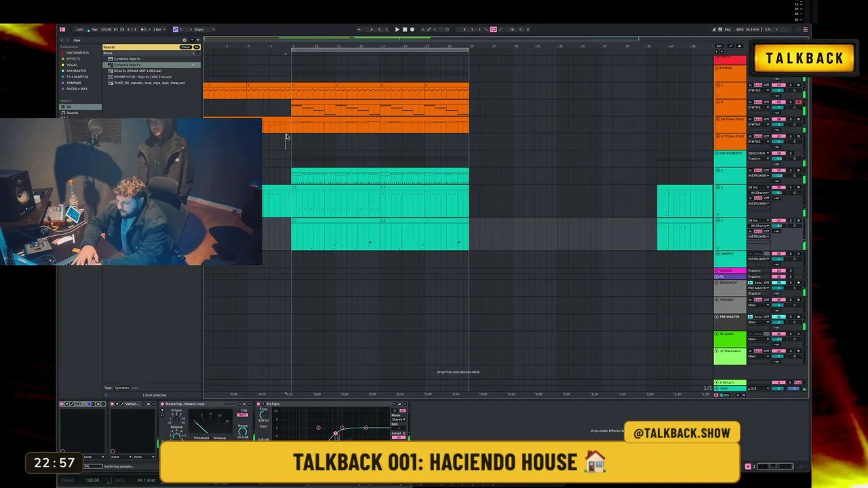Enable Key map mode
Viewport: 868px width, 488px height.
click(728, 29)
